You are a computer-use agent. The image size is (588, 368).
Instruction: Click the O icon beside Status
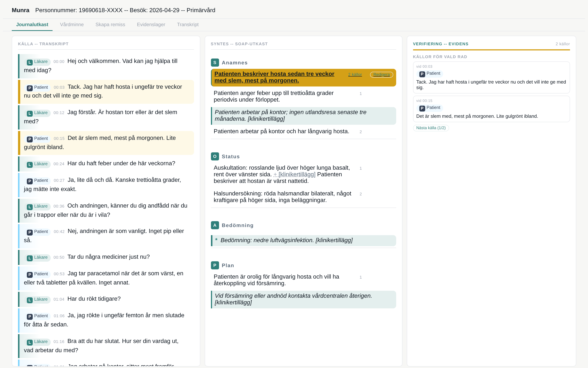[215, 157]
